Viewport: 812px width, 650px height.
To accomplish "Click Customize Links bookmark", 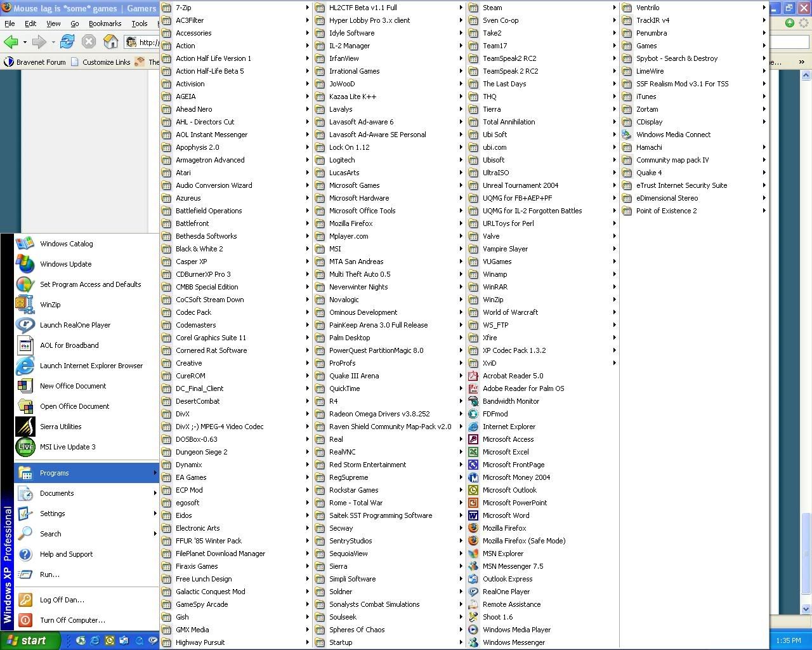I will point(100,62).
